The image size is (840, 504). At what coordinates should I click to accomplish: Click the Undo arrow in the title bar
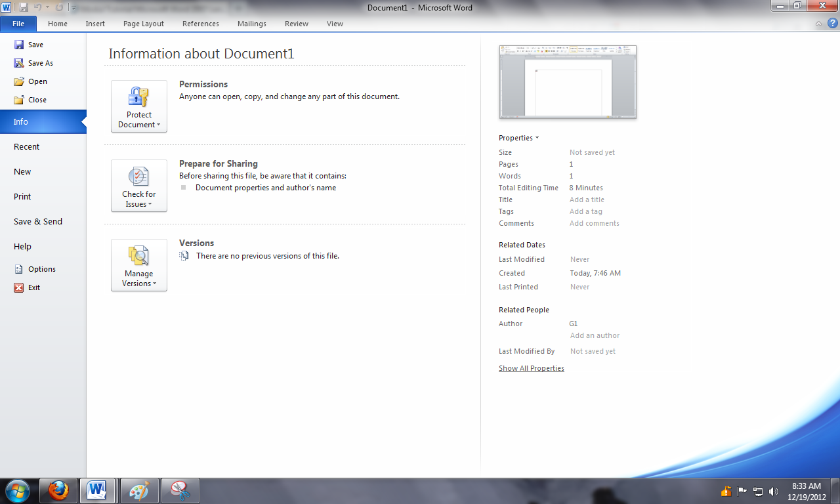(x=38, y=7)
